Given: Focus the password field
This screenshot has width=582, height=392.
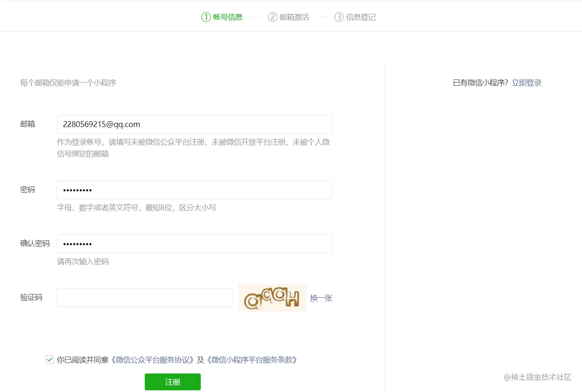Looking at the screenshot, I should (194, 190).
